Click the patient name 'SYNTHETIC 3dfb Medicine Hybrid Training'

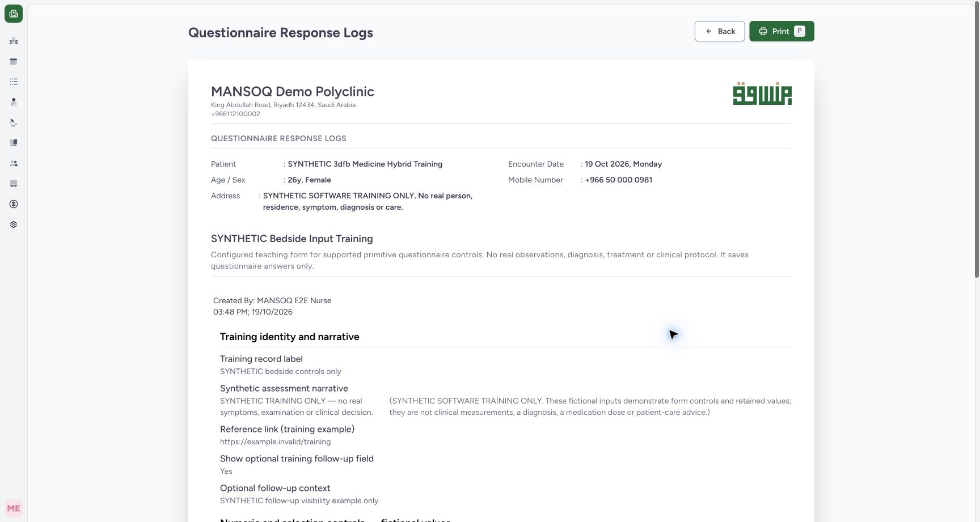tap(365, 164)
